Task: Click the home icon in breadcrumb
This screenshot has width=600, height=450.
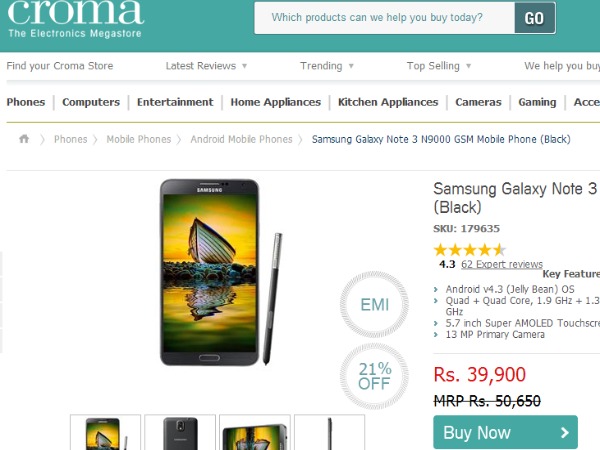Action: [24, 139]
